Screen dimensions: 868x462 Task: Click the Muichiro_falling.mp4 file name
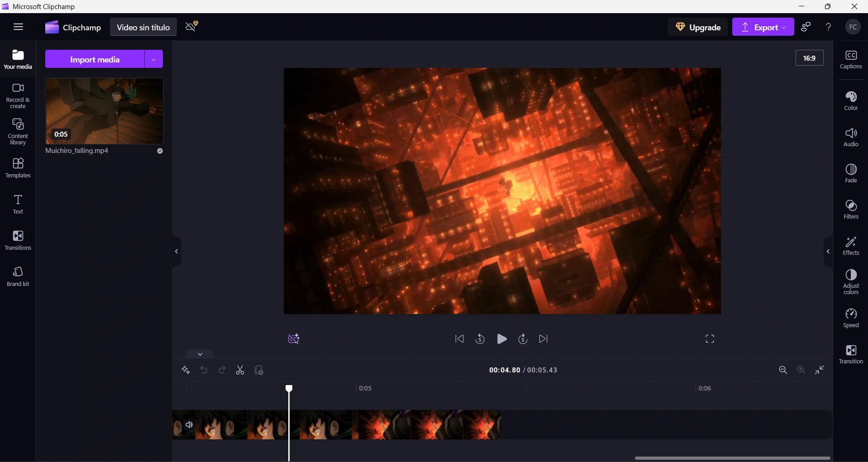click(x=77, y=151)
